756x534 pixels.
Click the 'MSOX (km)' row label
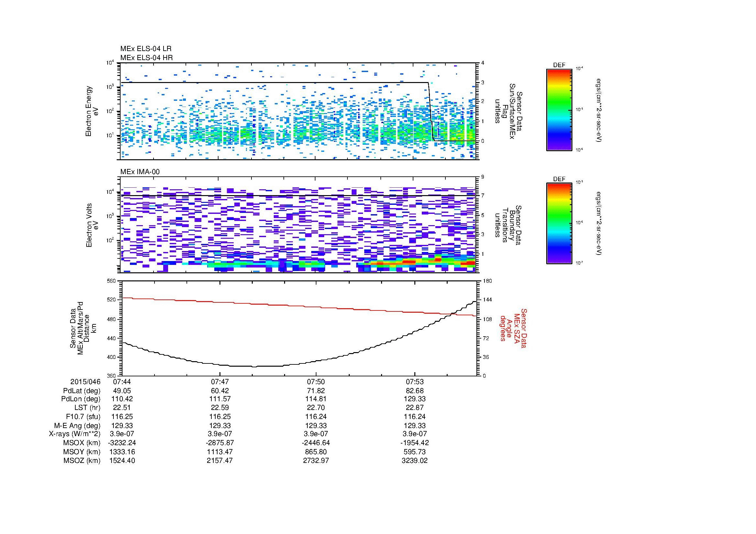[82, 443]
